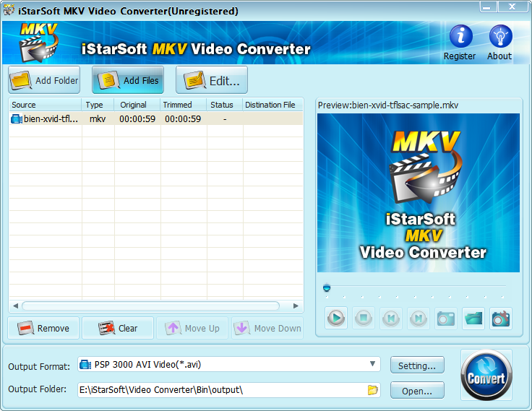Start conversion with Convert button

coord(486,375)
